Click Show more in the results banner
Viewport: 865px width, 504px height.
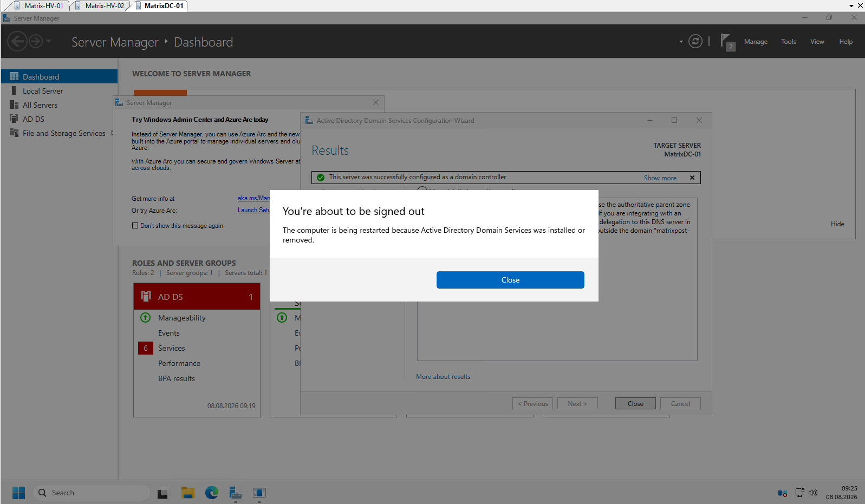point(660,178)
